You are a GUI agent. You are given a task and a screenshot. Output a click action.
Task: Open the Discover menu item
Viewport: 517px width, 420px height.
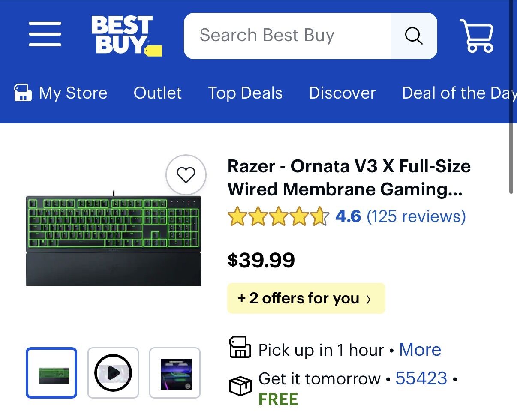pos(342,93)
